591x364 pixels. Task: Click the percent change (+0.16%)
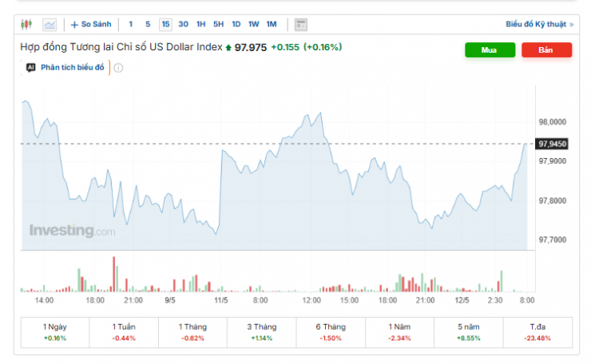click(323, 47)
